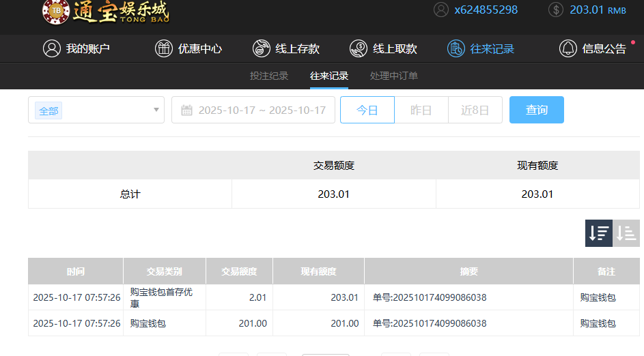Switch to 投注记录 tab
The image size is (644, 356).
(269, 76)
